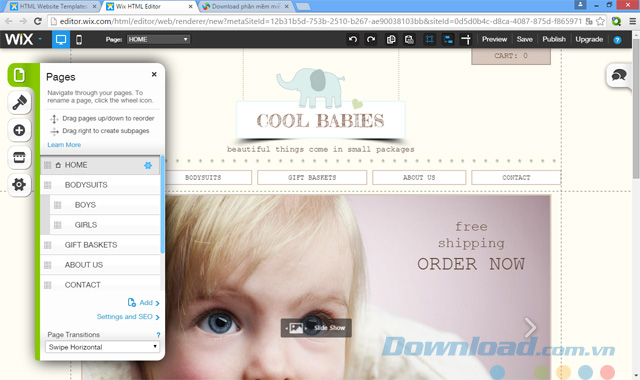Switch to HTML Website Templates browser tab
This screenshot has height=380, width=640.
click(54, 7)
